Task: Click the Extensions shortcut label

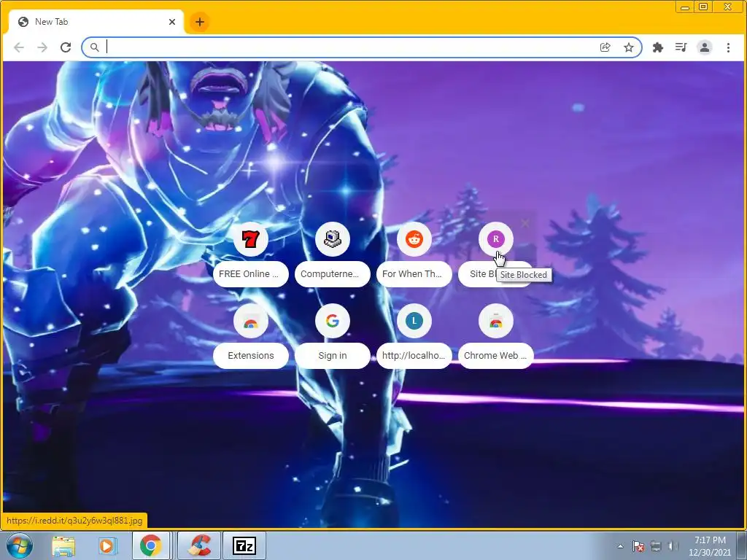Action: (251, 356)
